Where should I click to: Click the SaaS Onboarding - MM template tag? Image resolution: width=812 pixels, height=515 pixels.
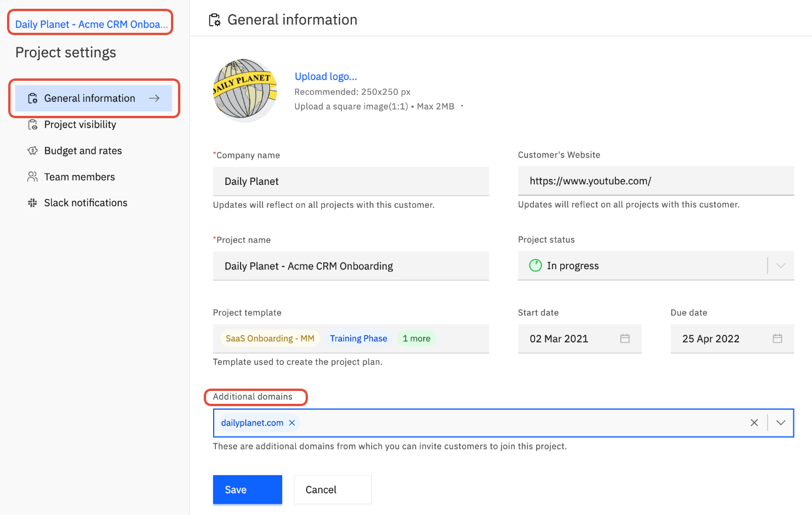(x=270, y=339)
